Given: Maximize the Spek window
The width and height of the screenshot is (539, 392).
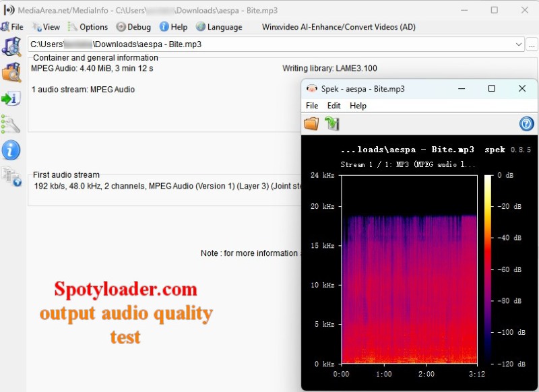Looking at the screenshot, I should (x=492, y=89).
